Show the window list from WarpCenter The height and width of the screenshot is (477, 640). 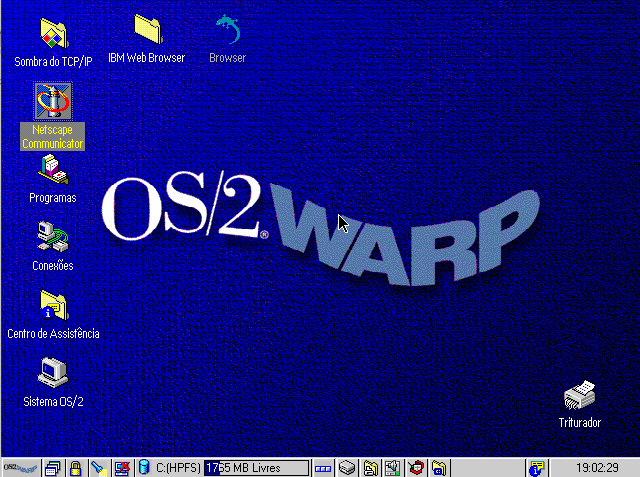[x=53, y=468]
